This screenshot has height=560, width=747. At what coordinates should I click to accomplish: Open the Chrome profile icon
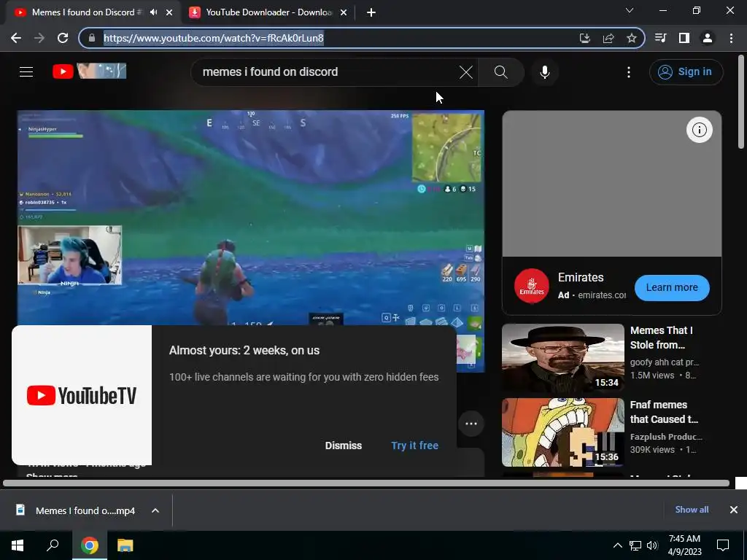tap(708, 38)
